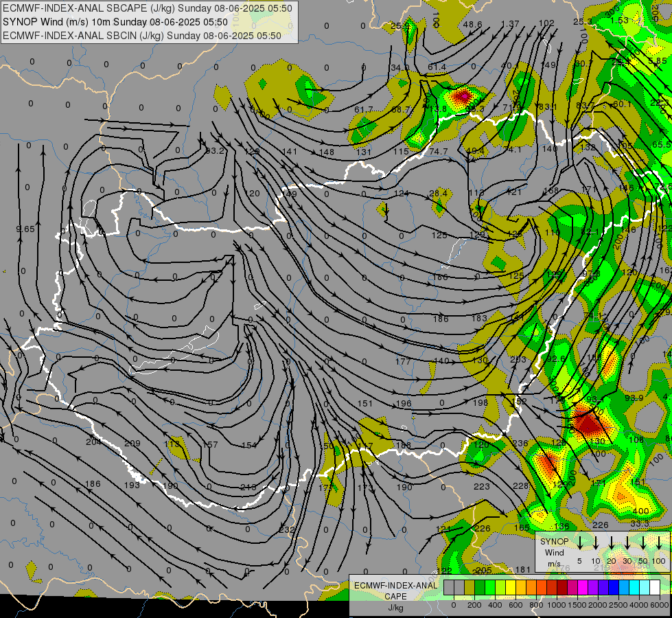The image size is (672, 618).
Task: Click the 30 m/s wind arrow in legend
Action: pos(627,543)
